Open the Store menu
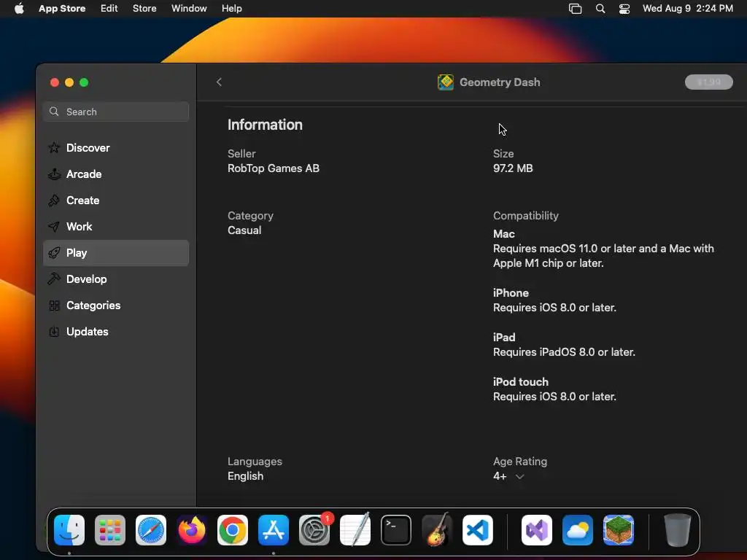Screen dimensions: 747x560 (144, 9)
